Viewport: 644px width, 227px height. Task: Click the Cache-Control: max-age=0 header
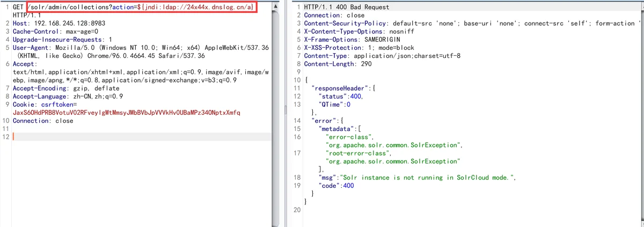pyautogui.click(x=55, y=32)
